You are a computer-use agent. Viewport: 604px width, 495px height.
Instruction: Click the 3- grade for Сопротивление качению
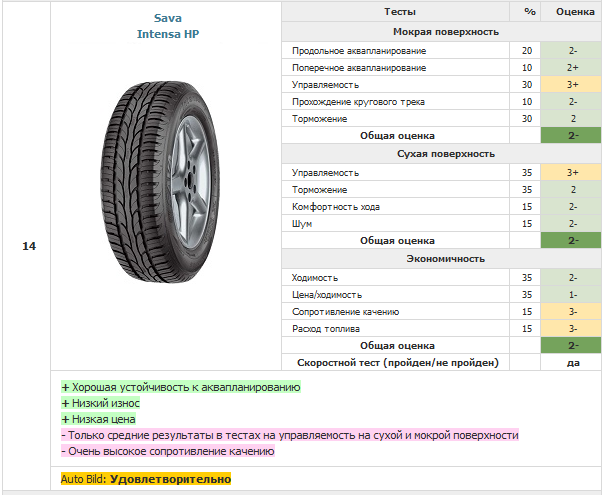(x=571, y=311)
